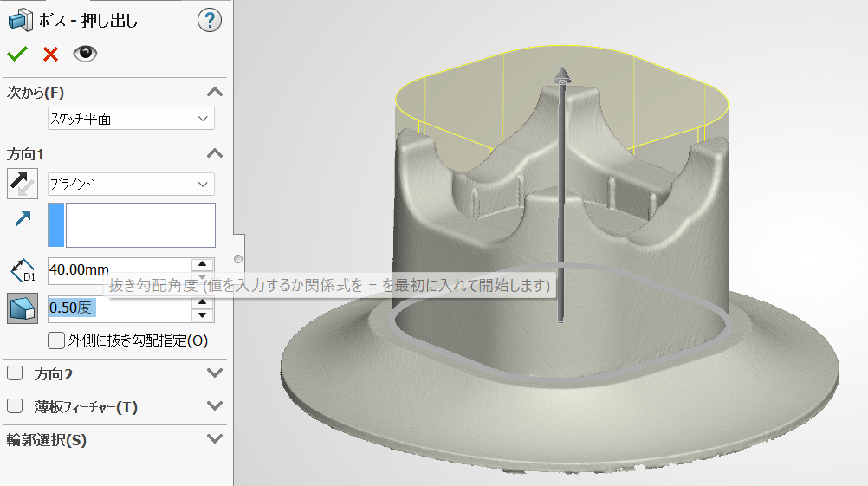Check the 方向2 checkbox
Viewport: 868px width, 486px height.
pyautogui.click(x=15, y=374)
